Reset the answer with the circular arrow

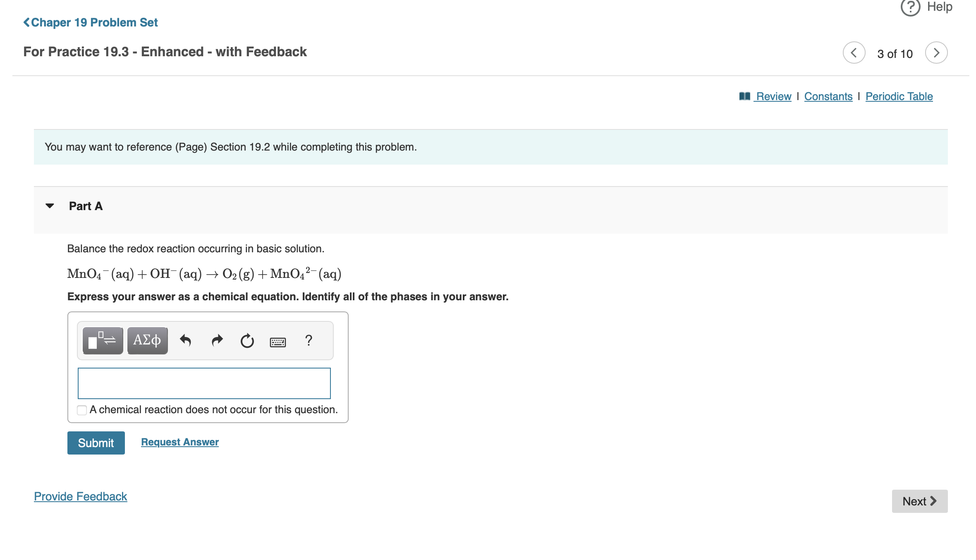pos(247,341)
